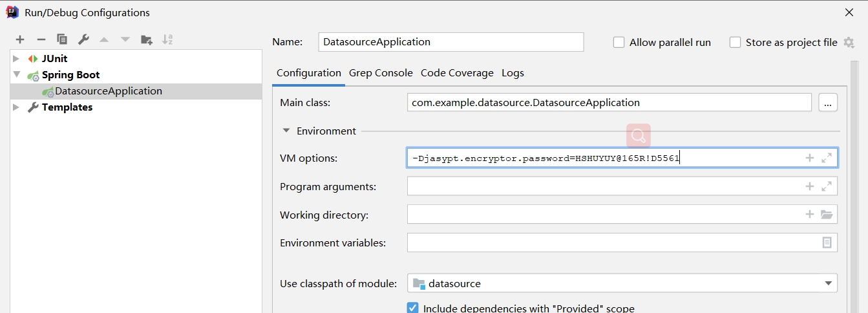
Task: Enable the Allow parallel run checkbox
Action: tap(619, 43)
